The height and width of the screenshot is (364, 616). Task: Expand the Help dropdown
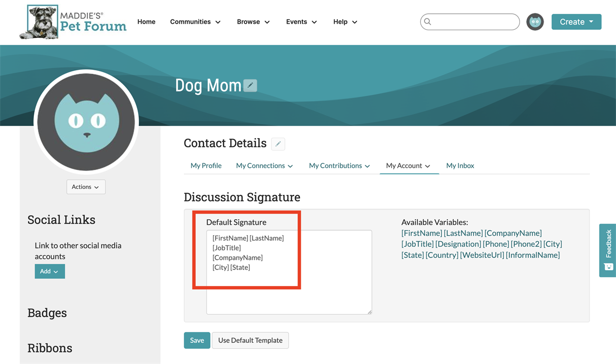coord(344,22)
